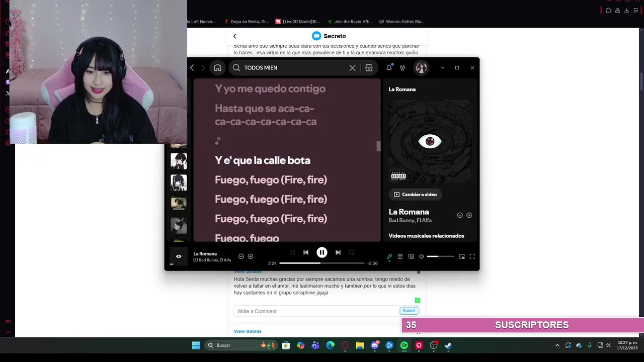Toggle repeat mode
The width and height of the screenshot is (644, 362).
(352, 252)
